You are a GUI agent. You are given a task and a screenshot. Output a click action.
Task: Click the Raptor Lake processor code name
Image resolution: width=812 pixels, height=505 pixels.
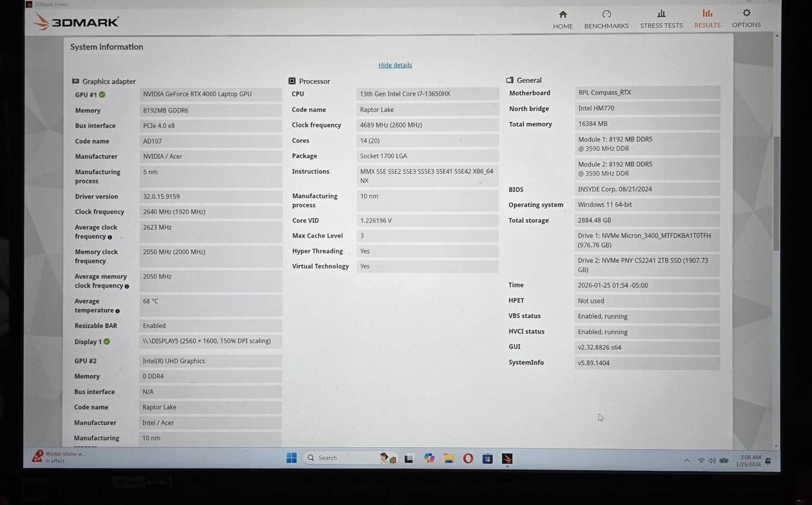pos(427,110)
